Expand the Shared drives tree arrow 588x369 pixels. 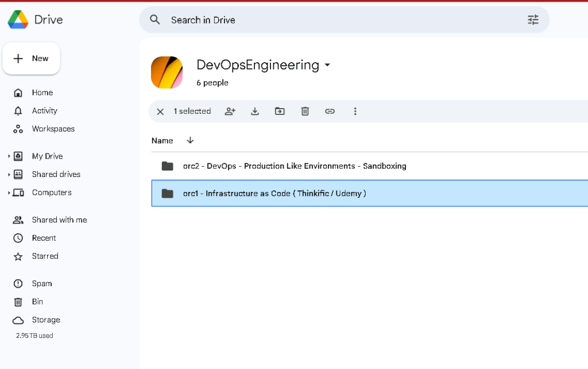(9, 174)
